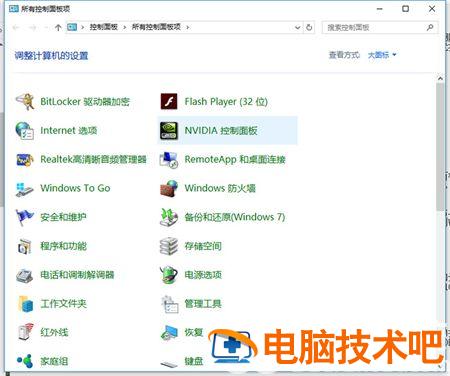Viewport: 450px width, 376px height.
Task: Click the control panel icon in address bar
Action: tap(72, 27)
